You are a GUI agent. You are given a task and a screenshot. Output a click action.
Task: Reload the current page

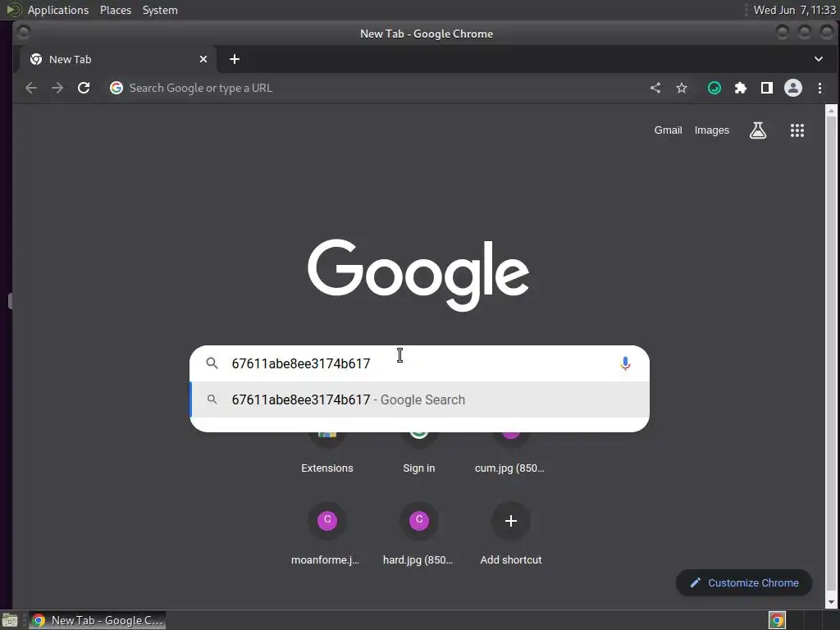[x=84, y=88]
